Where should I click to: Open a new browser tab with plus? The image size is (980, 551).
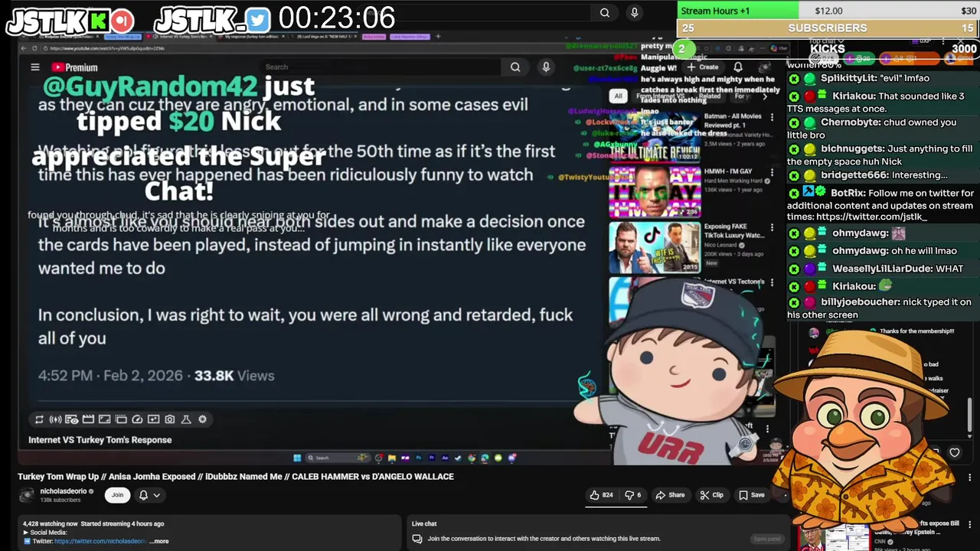[x=438, y=36]
